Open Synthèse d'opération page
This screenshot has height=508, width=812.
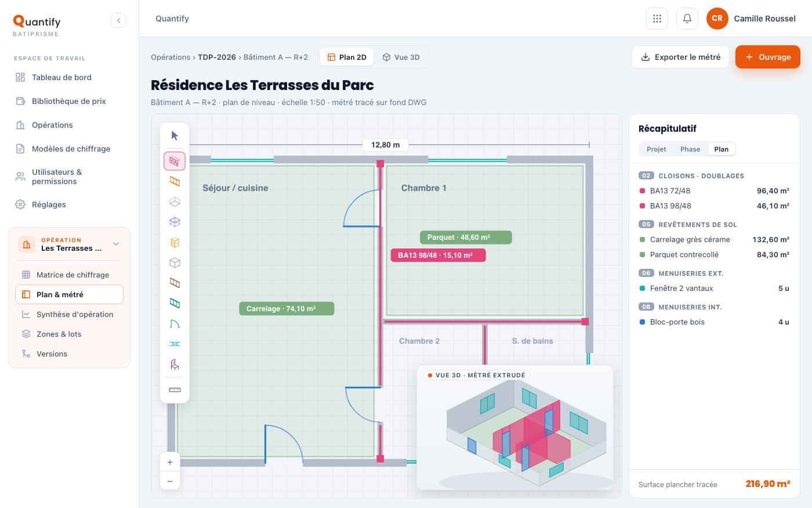tap(70, 314)
